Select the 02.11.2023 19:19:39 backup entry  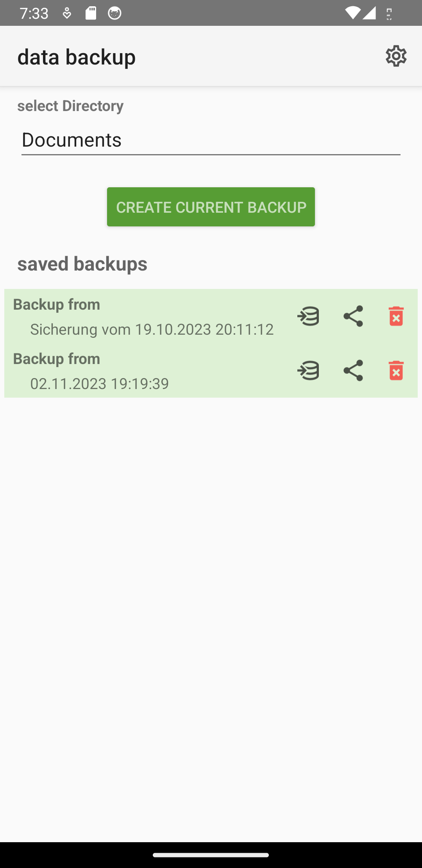pos(100,384)
